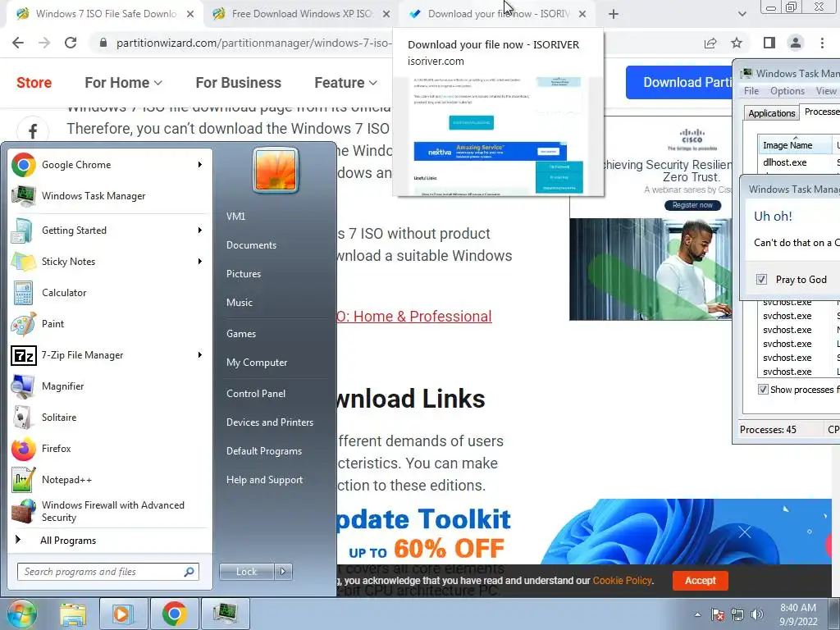Screen dimensions: 840x630
Task: Show hidden tray icons arrow
Action: (697, 614)
